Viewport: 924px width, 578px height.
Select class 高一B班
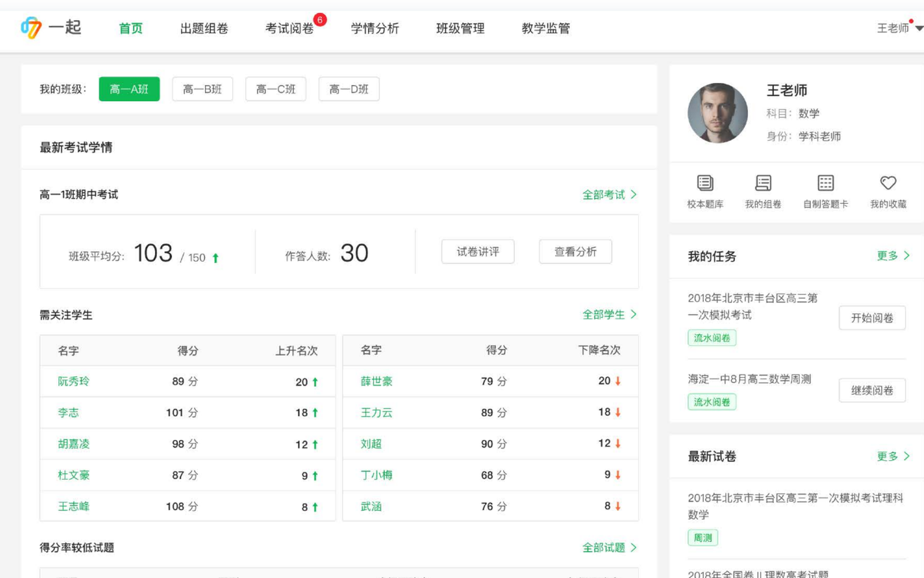tap(202, 88)
